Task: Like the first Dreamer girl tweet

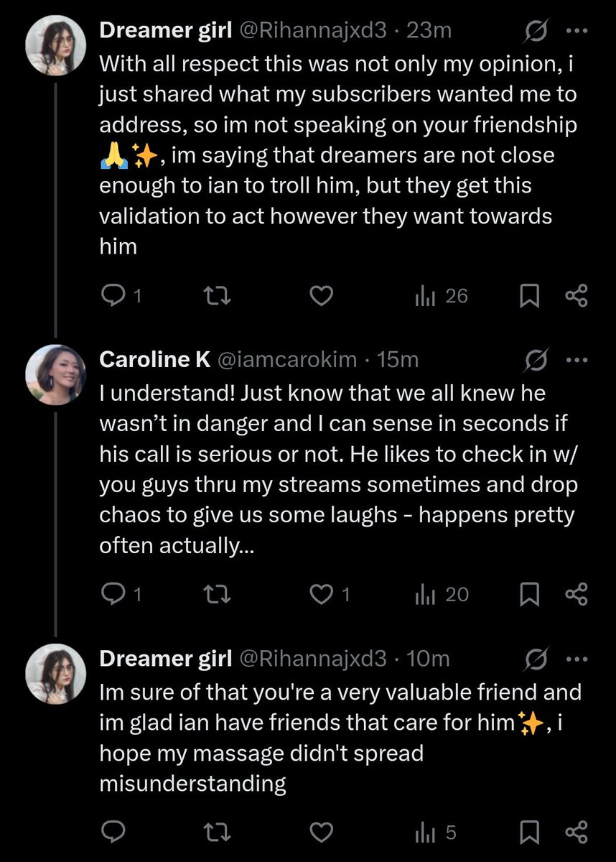Action: coord(322,296)
